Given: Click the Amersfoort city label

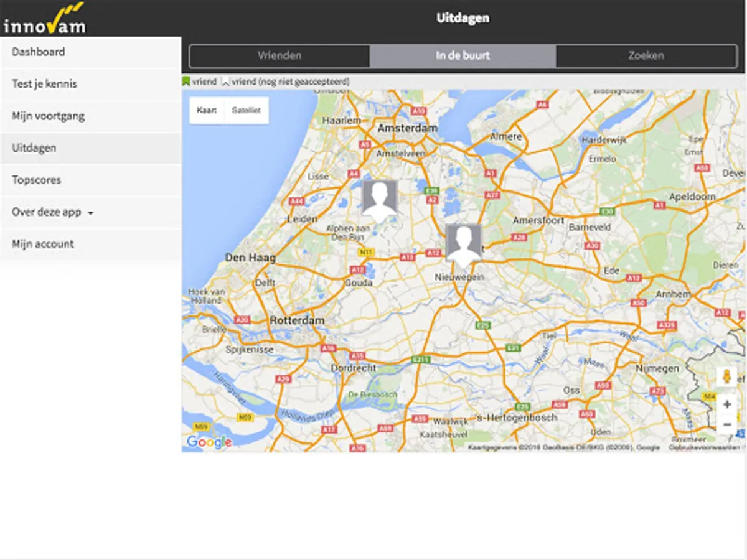Looking at the screenshot, I should click(538, 220).
